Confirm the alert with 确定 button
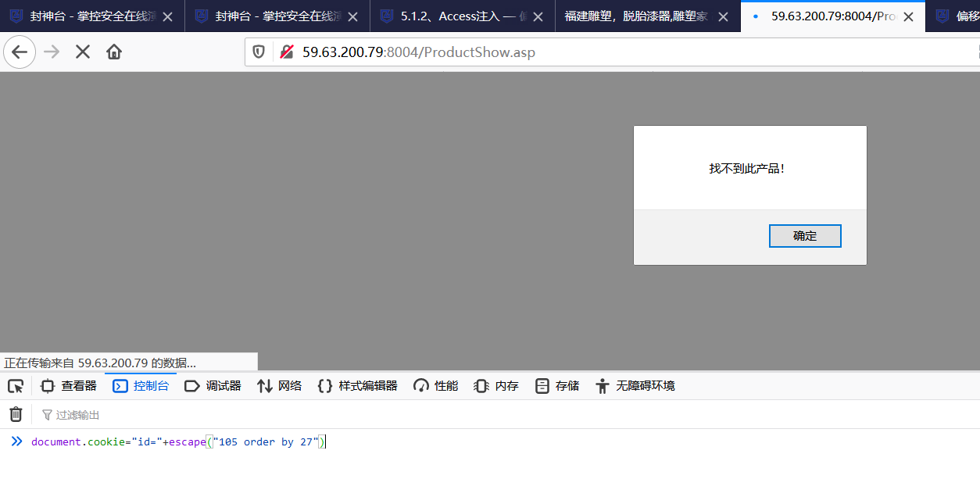The width and height of the screenshot is (980, 479). [x=805, y=236]
